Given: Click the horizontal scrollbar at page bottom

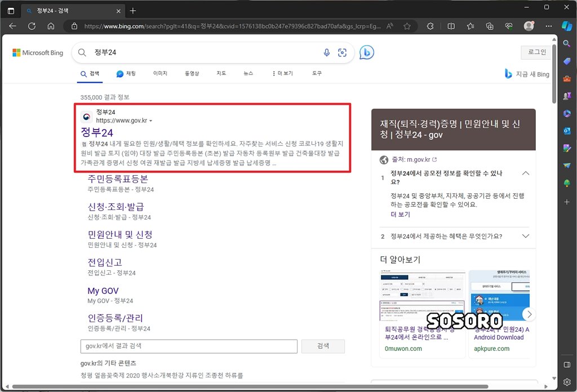Looking at the screenshot, I should tap(250, 386).
